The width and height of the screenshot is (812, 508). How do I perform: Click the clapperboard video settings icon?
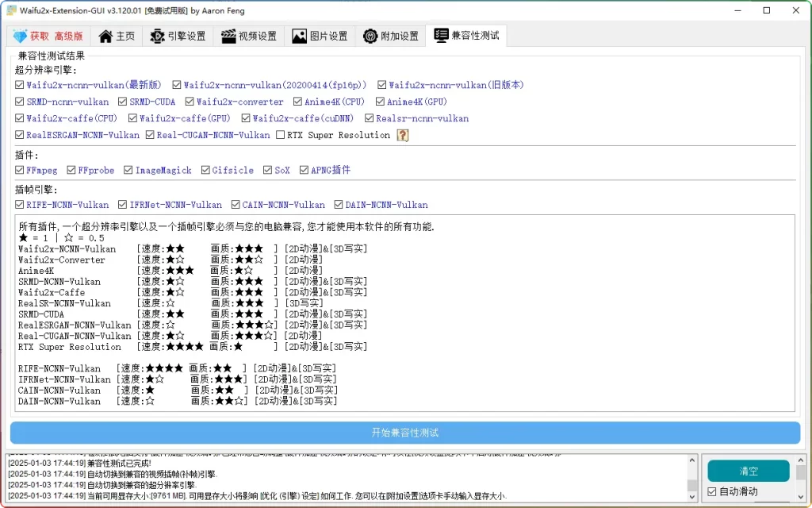[x=228, y=37]
